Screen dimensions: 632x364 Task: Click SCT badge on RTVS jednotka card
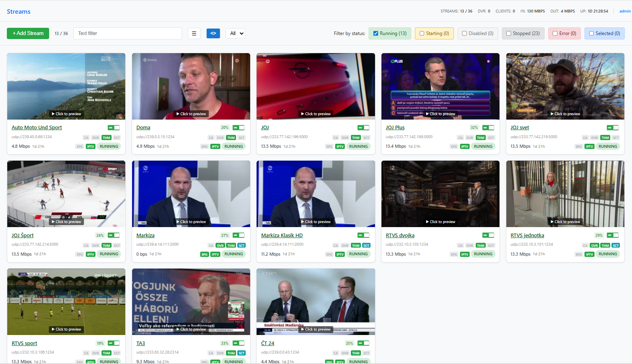click(x=616, y=246)
